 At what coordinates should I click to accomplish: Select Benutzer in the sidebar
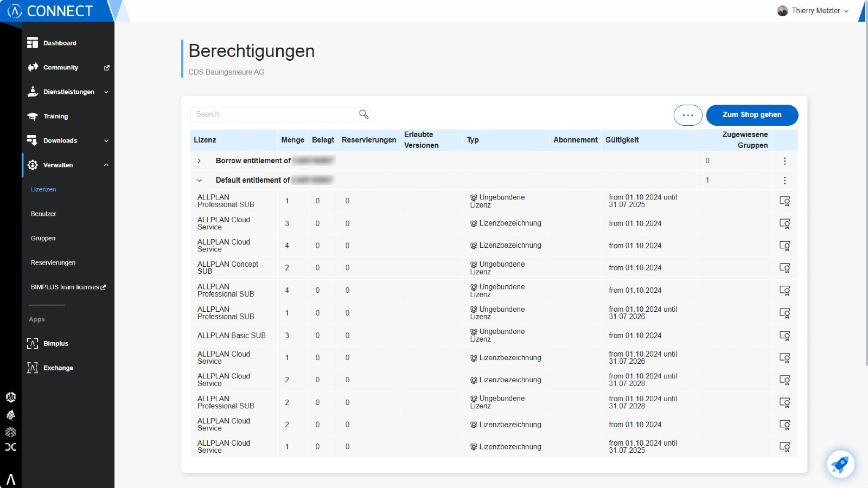43,214
